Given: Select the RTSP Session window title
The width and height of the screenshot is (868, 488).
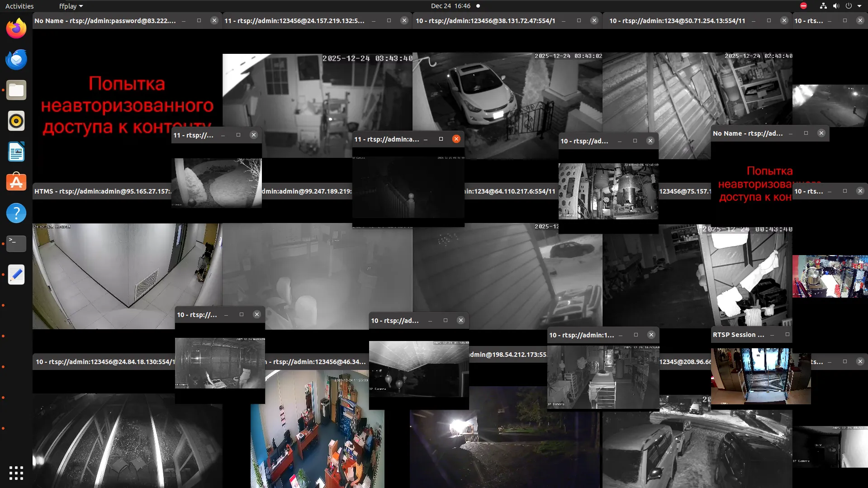Looking at the screenshot, I should click(x=738, y=335).
